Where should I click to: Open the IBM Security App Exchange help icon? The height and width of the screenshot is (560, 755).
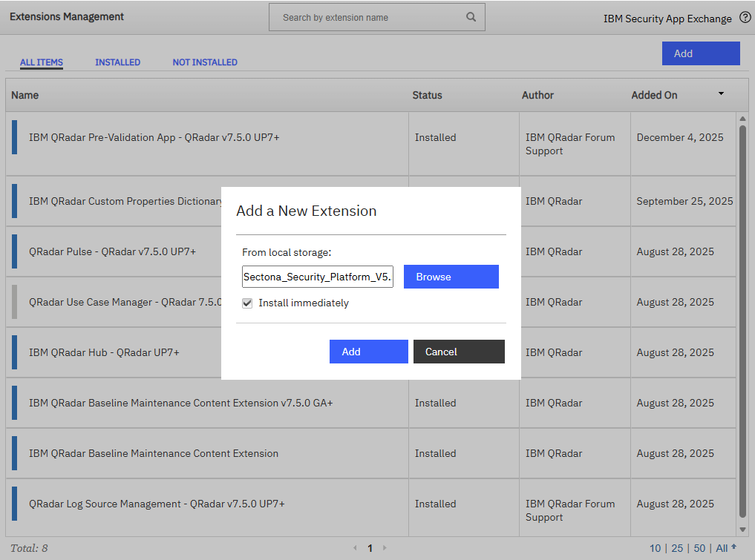click(745, 17)
